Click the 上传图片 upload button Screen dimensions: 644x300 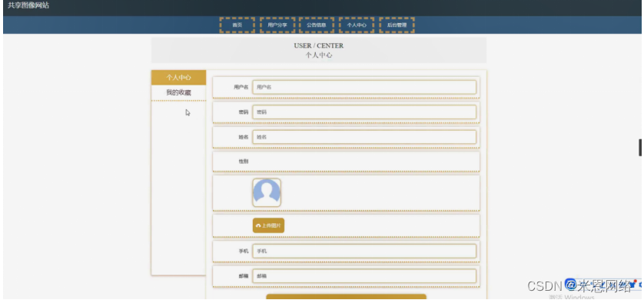268,225
